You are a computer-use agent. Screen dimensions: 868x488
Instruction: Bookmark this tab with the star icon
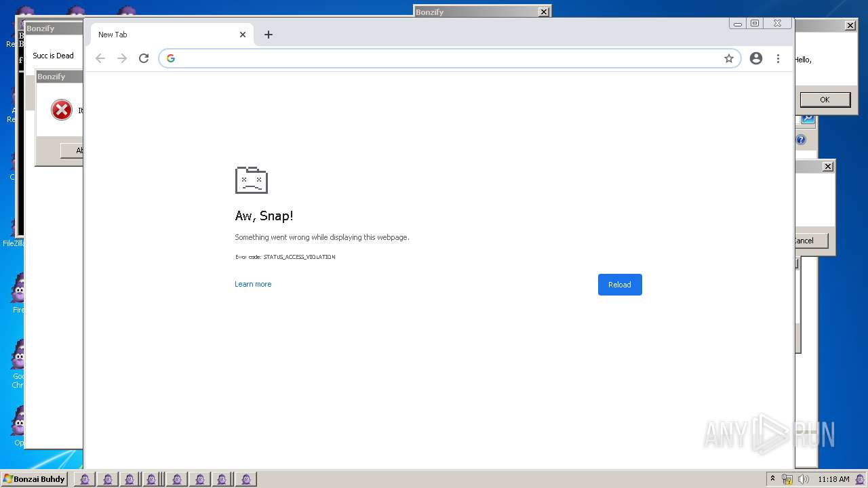[x=729, y=58]
